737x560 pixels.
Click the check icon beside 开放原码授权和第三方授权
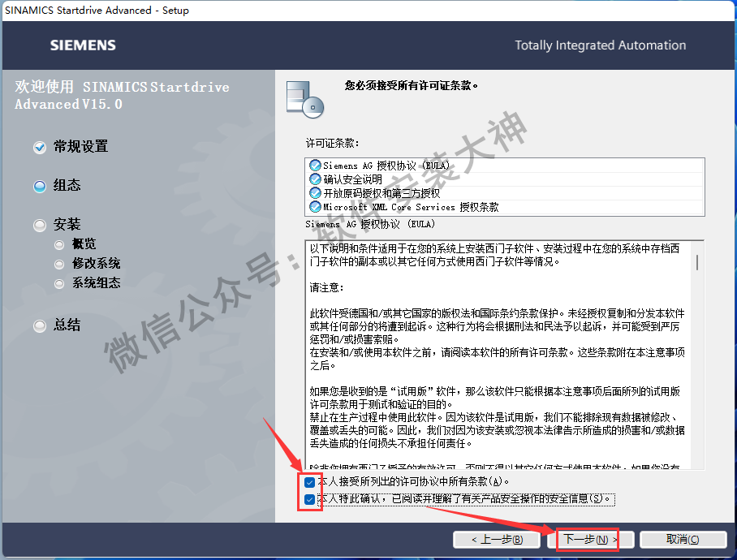click(315, 193)
